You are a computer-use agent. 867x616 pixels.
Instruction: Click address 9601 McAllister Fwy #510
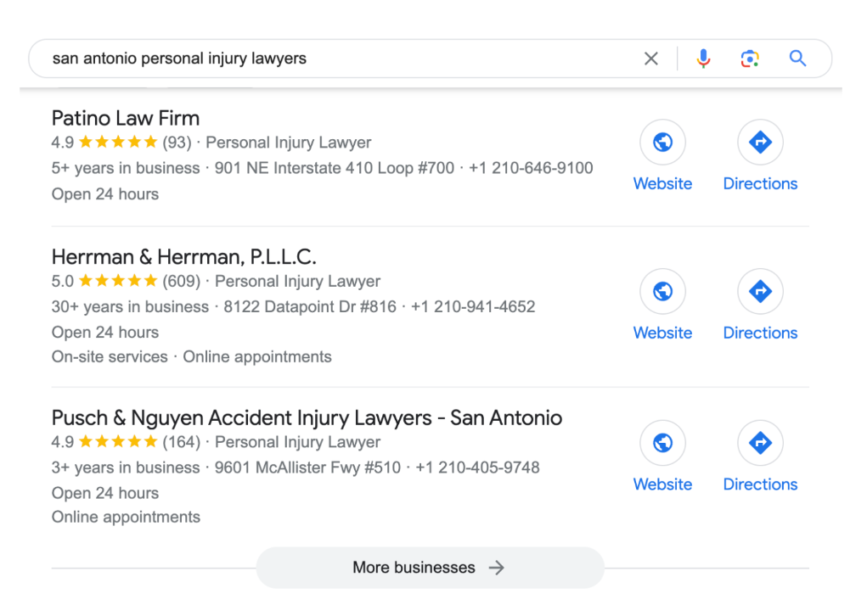click(x=307, y=468)
